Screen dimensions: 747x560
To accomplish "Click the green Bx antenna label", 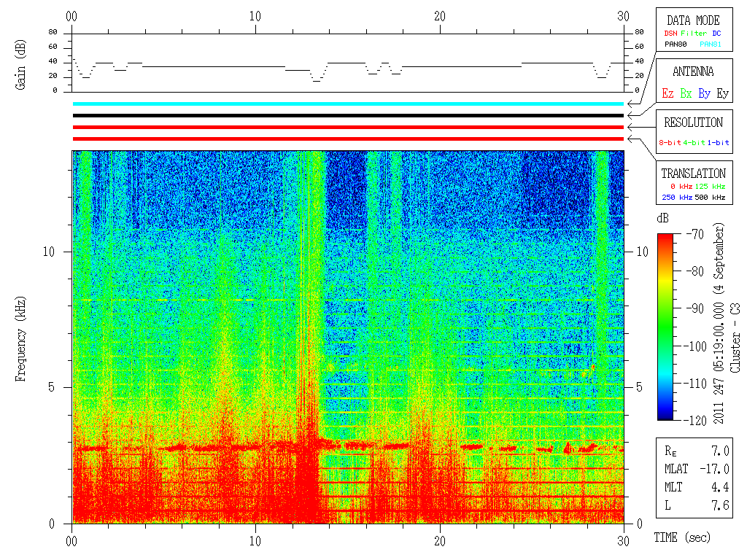I will tap(686, 93).
